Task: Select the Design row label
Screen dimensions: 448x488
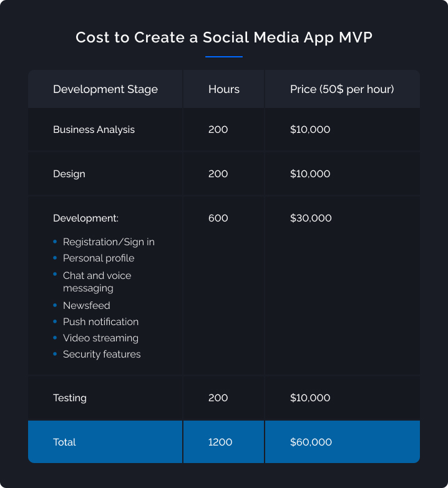Action: [69, 174]
